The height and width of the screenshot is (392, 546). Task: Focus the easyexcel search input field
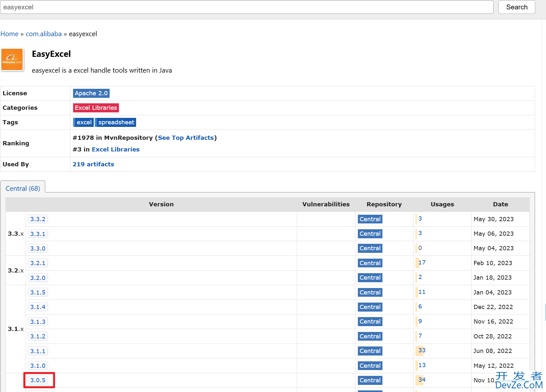point(247,7)
